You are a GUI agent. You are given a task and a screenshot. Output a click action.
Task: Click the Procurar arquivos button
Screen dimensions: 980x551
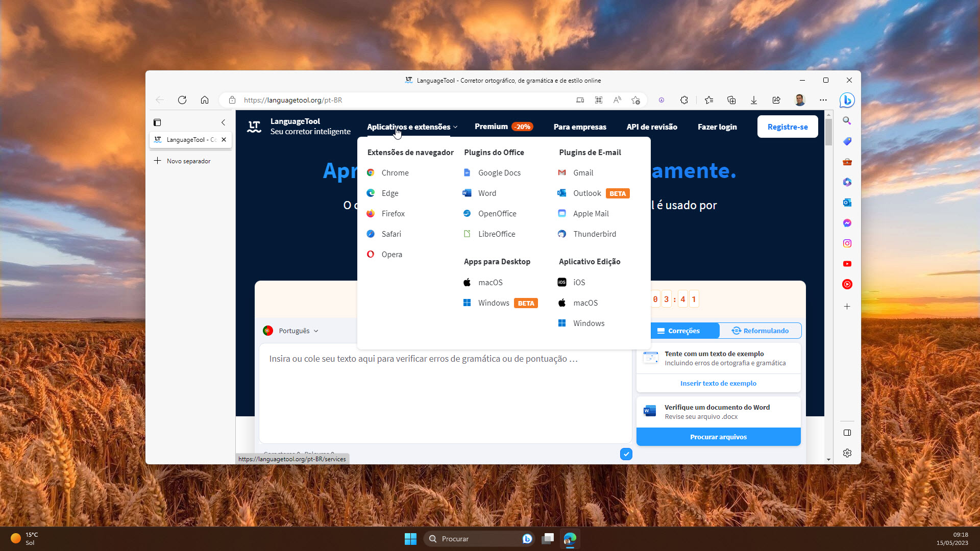pyautogui.click(x=718, y=437)
